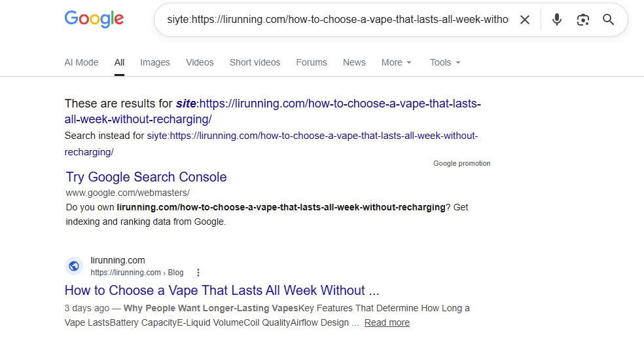
Task: Select the All results tab
Action: [119, 62]
